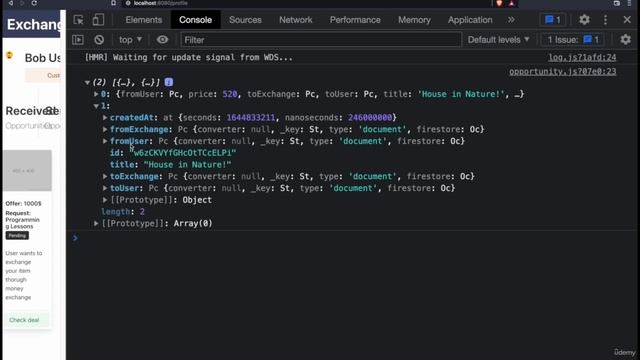Open the Sources tab
This screenshot has height=360, width=640.
[x=245, y=20]
